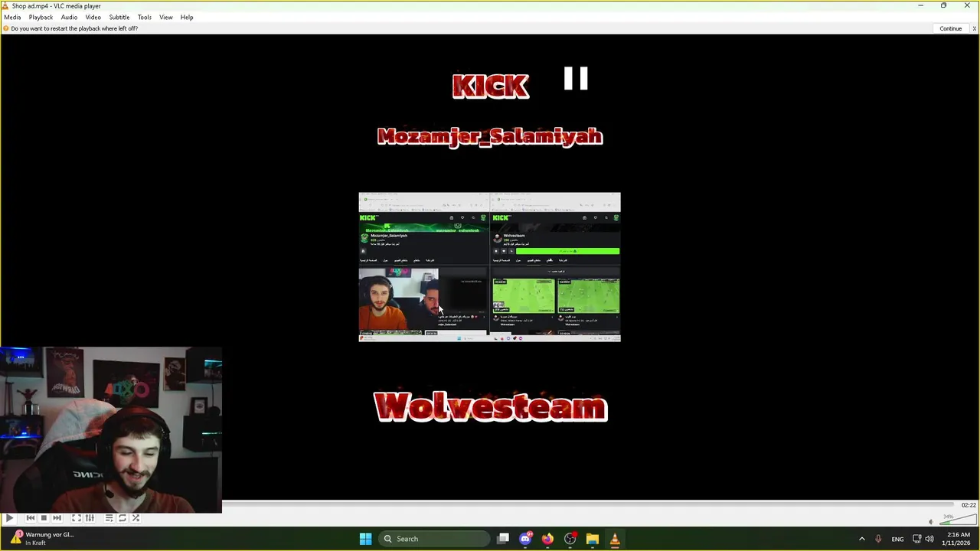Open OBS Studio from the taskbar
The image size is (980, 551).
pos(570,539)
